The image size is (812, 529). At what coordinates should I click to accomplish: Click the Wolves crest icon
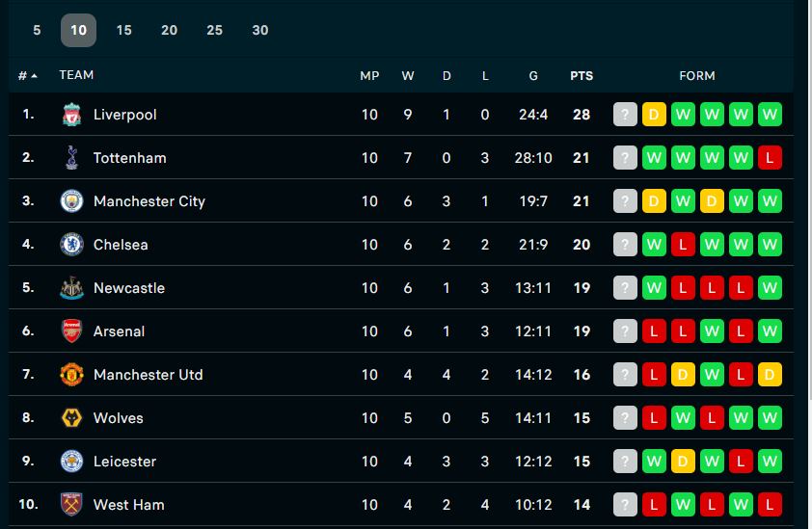click(71, 418)
